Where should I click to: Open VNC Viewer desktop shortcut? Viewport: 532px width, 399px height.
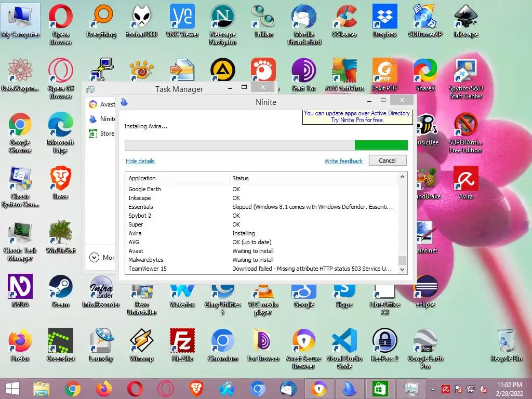coord(182,20)
